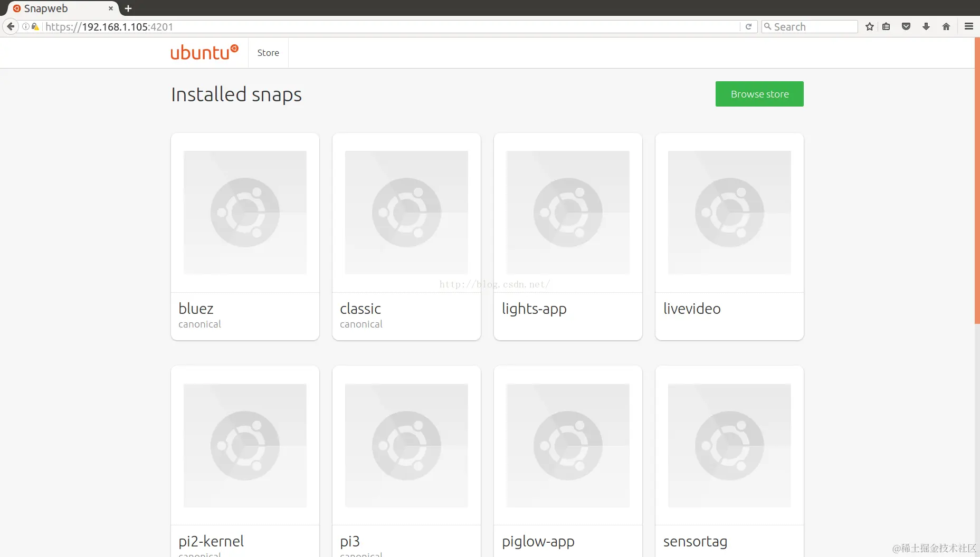Open the downloads arrow icon

tap(926, 26)
